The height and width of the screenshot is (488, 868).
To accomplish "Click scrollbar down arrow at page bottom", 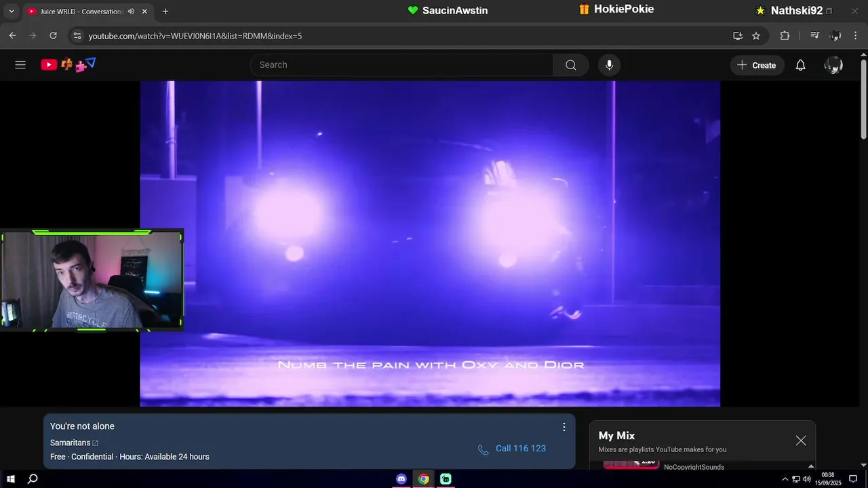I will click(863, 465).
